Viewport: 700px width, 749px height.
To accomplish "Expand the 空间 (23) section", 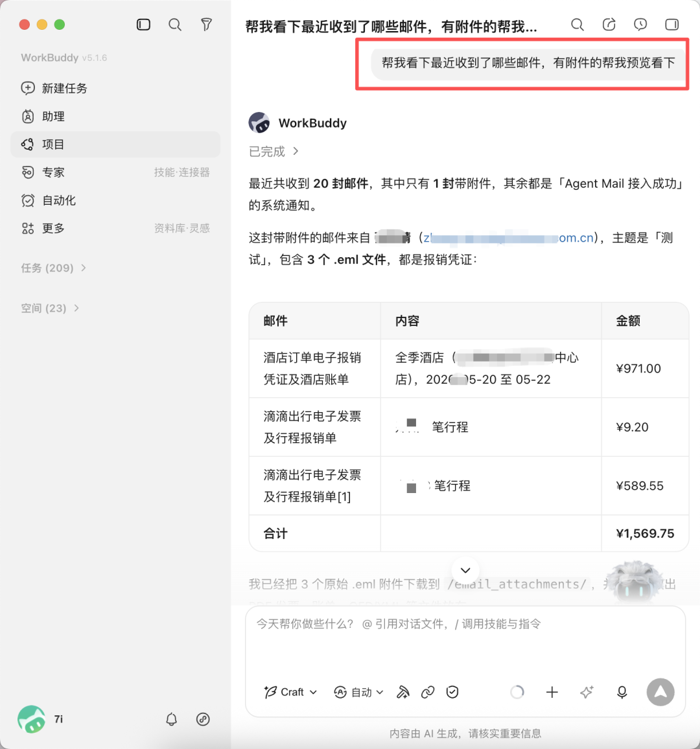I will click(50, 308).
